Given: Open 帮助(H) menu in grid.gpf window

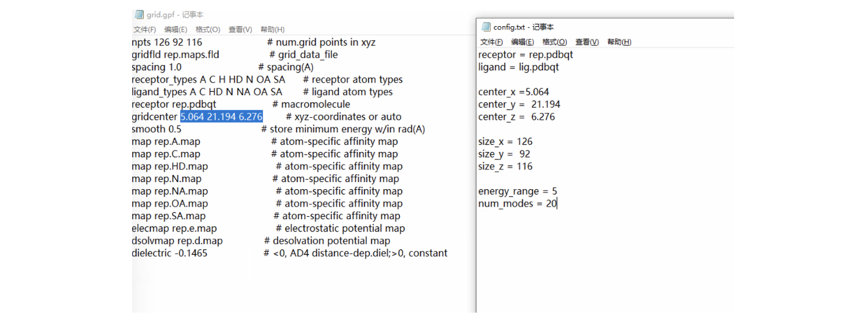Looking at the screenshot, I should coord(272,30).
